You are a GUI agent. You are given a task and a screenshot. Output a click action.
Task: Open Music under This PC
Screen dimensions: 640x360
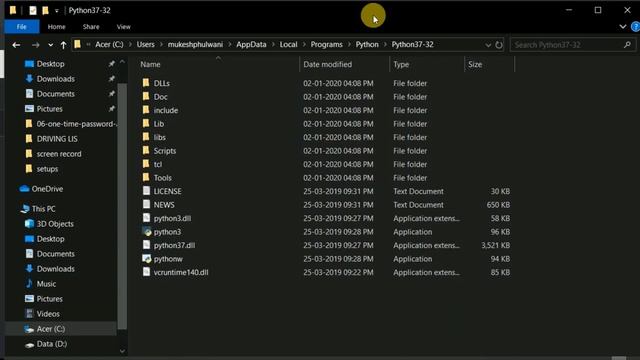coord(46,284)
